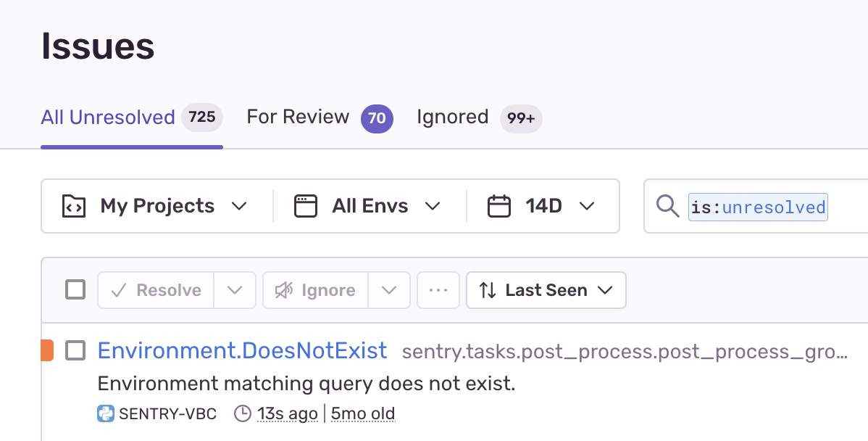Open the Environment.DoesNotExist issue link

pos(242,350)
